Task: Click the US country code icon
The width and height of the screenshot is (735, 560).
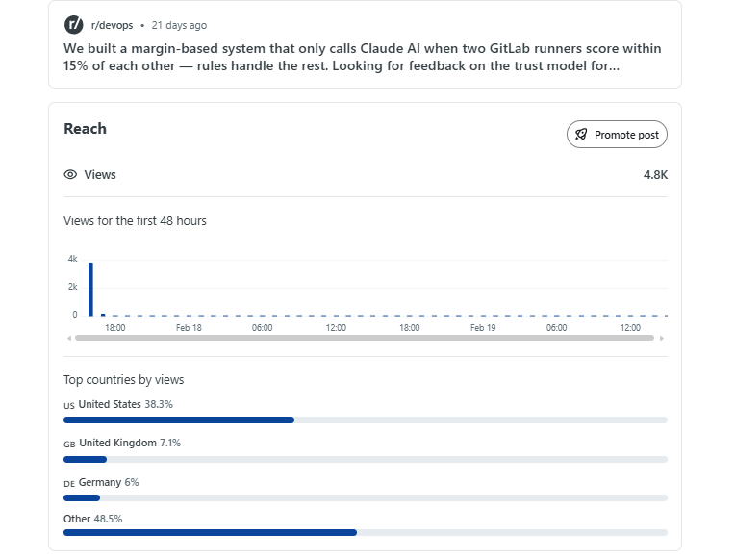Action: (69, 406)
